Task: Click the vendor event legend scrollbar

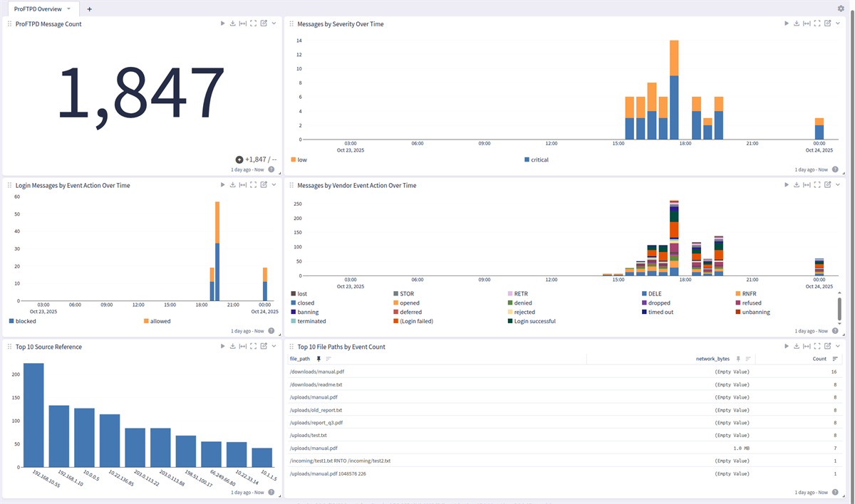Action: (839, 308)
